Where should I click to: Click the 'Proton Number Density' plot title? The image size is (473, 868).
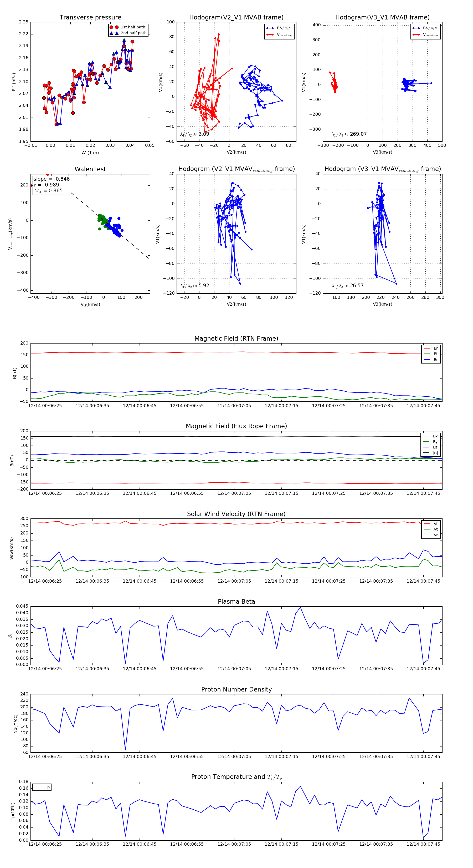[236, 689]
